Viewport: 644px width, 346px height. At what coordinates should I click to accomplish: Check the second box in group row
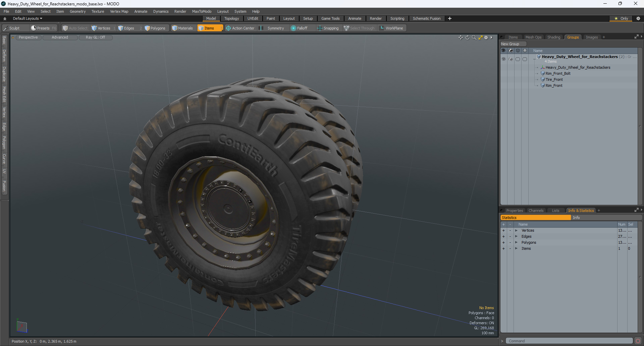pyautogui.click(x=525, y=59)
